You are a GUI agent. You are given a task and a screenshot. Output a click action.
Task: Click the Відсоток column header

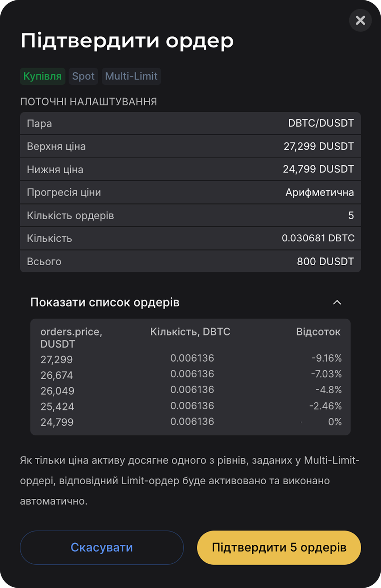point(318,332)
